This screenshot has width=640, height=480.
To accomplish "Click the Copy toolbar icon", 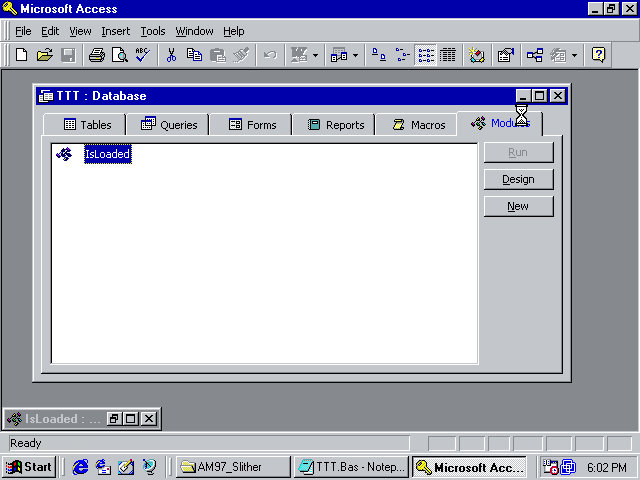I will coord(194,55).
